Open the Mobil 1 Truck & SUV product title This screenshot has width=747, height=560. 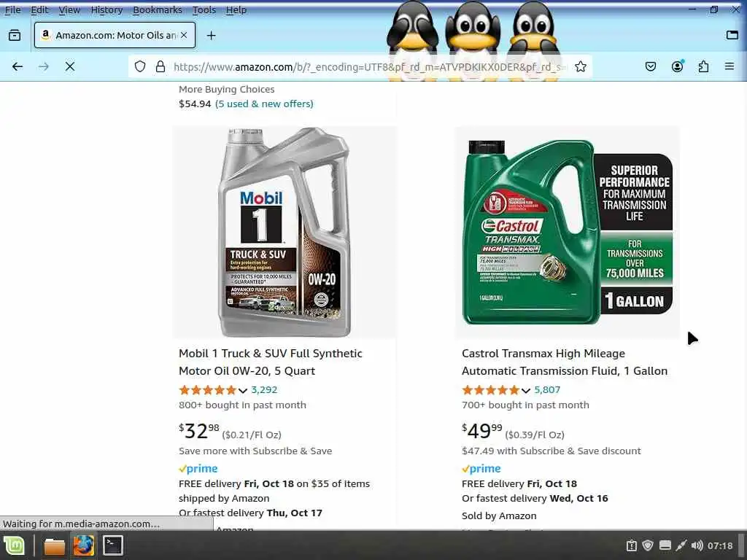270,362
